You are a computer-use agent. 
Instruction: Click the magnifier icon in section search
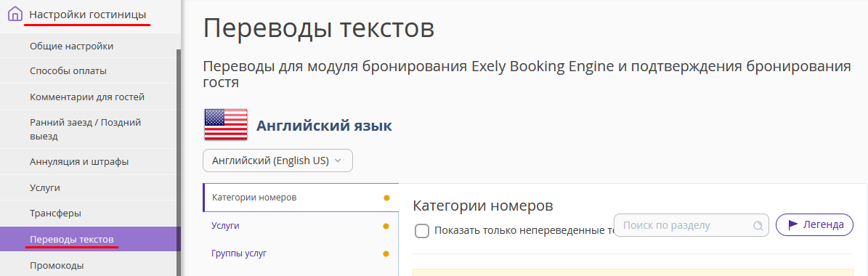tap(758, 226)
